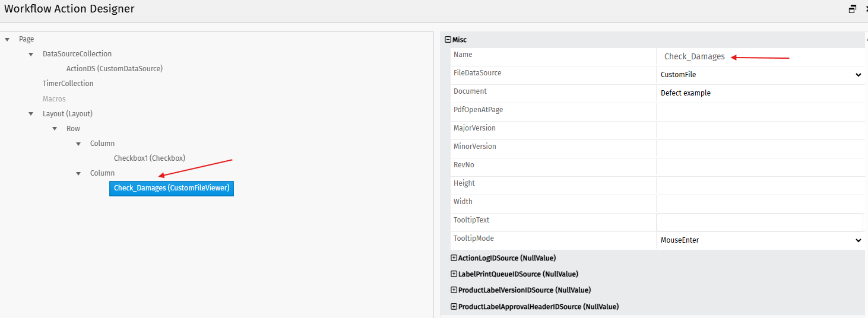Viewport: 868px width, 318px height.
Task: Select Check_Damages (CustomFileViewer) node
Action: pyautogui.click(x=172, y=188)
